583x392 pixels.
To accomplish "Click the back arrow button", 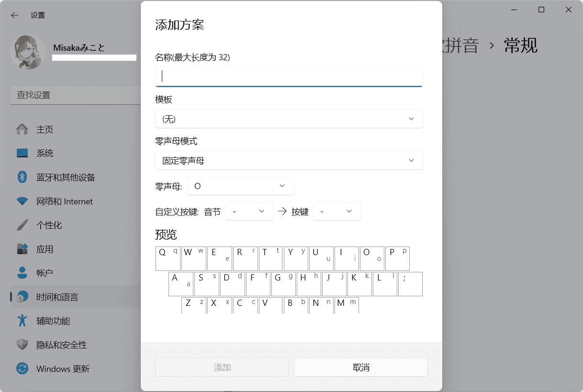I will [15, 15].
